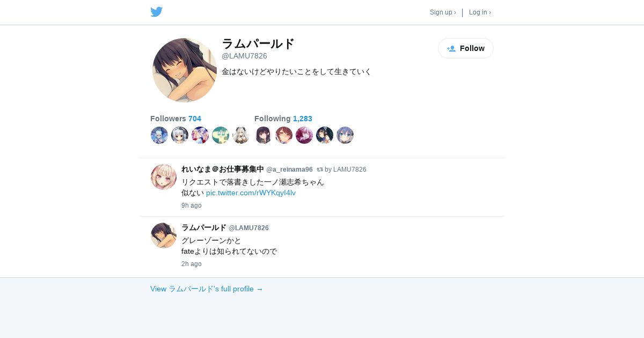Open れいなま's tweet avatar
Image resolution: width=644 pixels, height=338 pixels.
[x=164, y=177]
